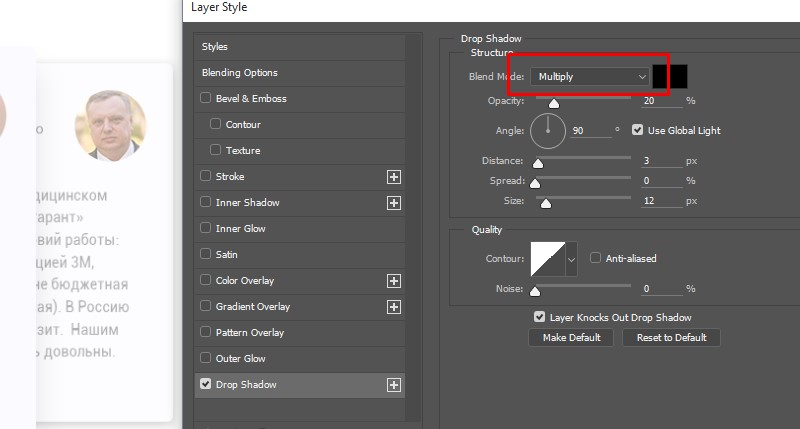800x429 pixels.
Task: Click the Angle dial control
Action: point(547,131)
